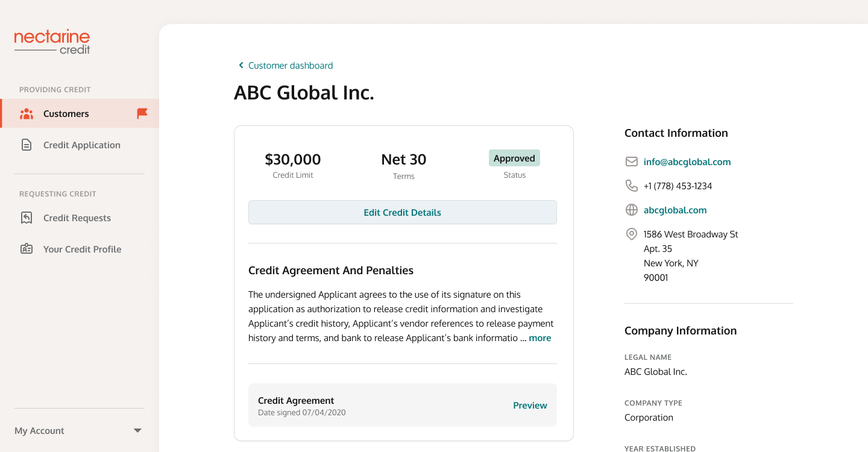The image size is (868, 452).
Task: Open the info@abcglobal.com email link
Action: pyautogui.click(x=687, y=162)
